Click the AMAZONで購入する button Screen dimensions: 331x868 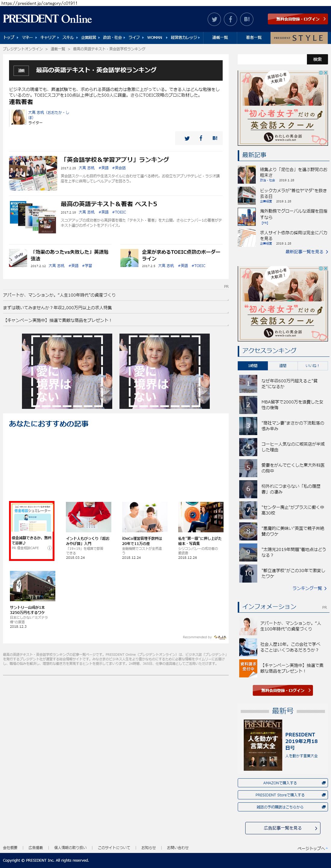click(283, 783)
